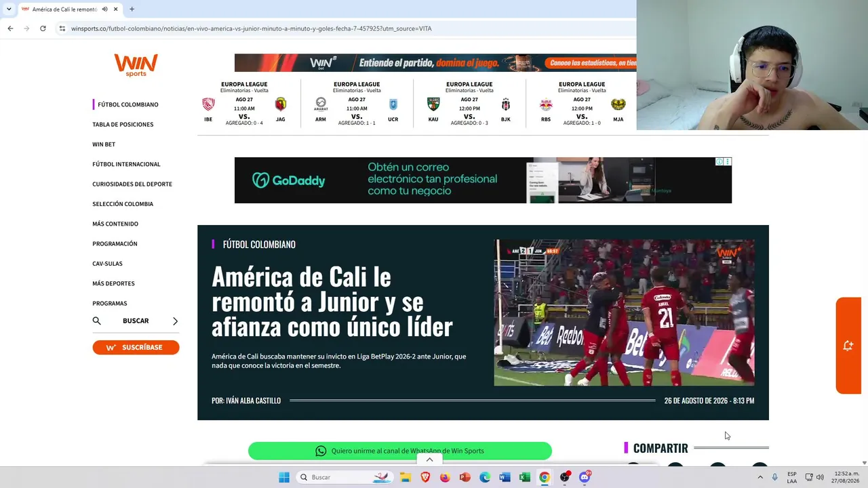
Task: Open the search tabs dropdown arrow
Action: [x=9, y=9]
